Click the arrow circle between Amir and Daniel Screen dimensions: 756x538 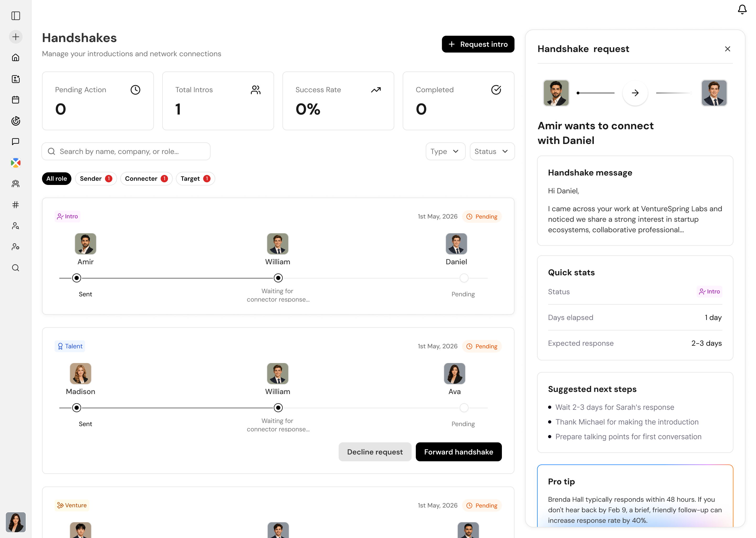pyautogui.click(x=635, y=93)
